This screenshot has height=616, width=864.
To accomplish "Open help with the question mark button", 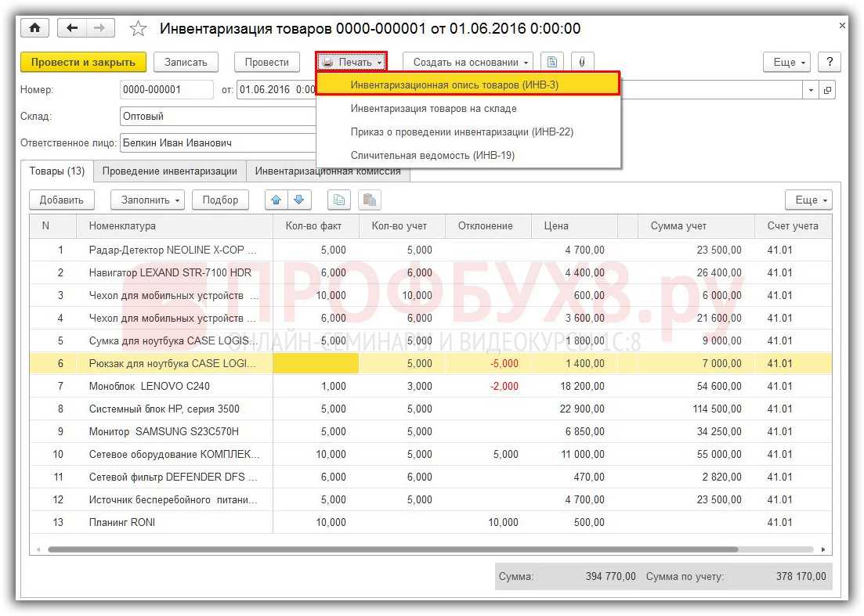I will coord(829,62).
